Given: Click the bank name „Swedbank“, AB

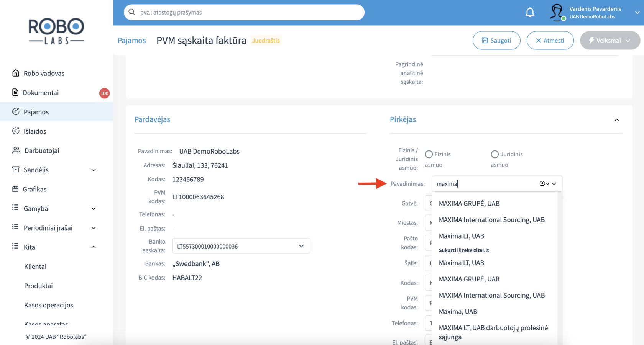Looking at the screenshot, I should (x=196, y=263).
